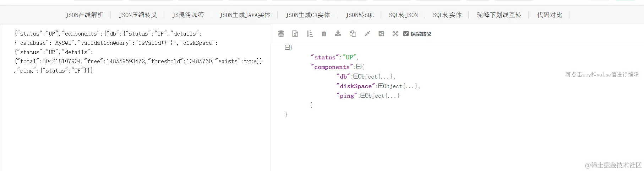Click the trash can clear icon
Image resolution: width=644 pixels, height=171 pixels.
324,34
